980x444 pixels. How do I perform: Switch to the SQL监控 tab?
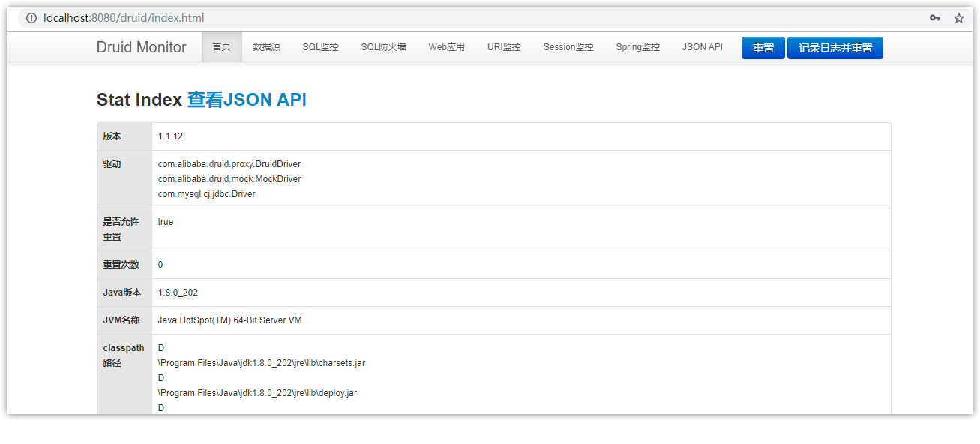click(x=320, y=47)
